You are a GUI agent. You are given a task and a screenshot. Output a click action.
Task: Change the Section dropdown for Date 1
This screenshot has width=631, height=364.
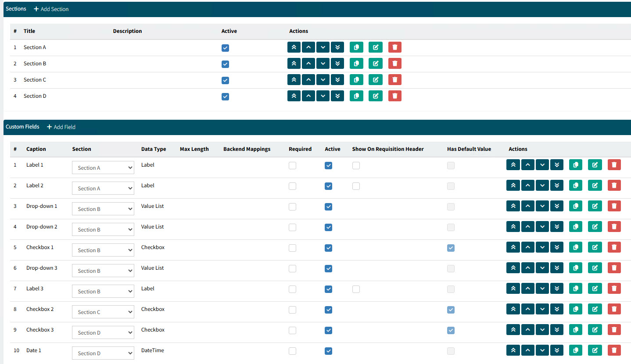pyautogui.click(x=103, y=353)
